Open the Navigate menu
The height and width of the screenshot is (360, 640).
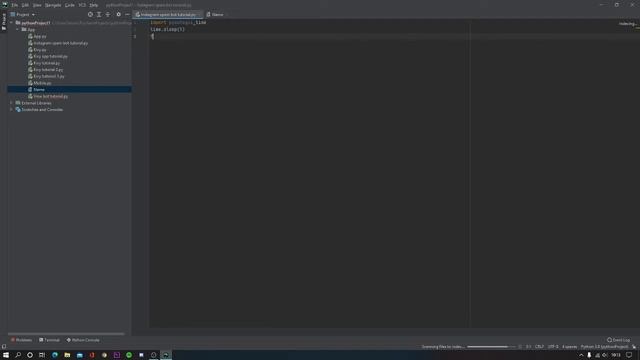tap(53, 5)
